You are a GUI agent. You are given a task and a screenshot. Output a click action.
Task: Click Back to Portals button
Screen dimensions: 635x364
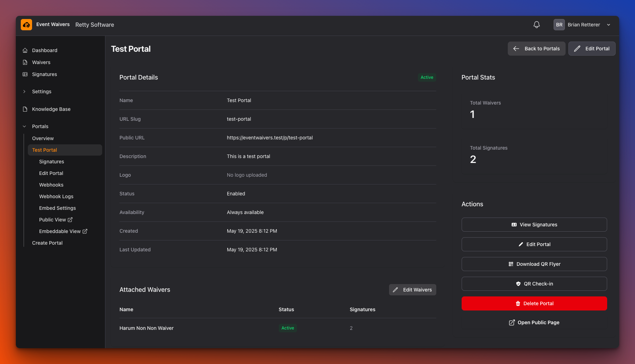536,49
